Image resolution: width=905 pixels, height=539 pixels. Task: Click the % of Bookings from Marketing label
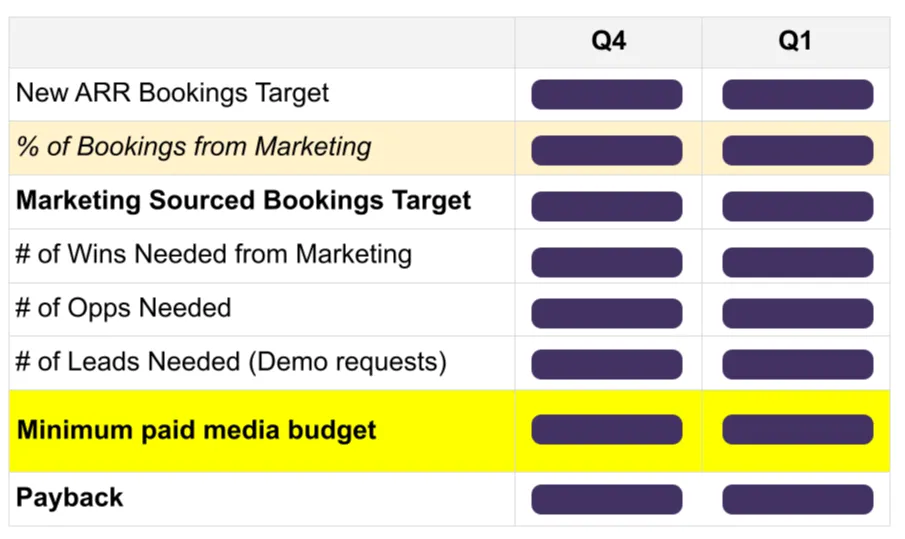[193, 147]
